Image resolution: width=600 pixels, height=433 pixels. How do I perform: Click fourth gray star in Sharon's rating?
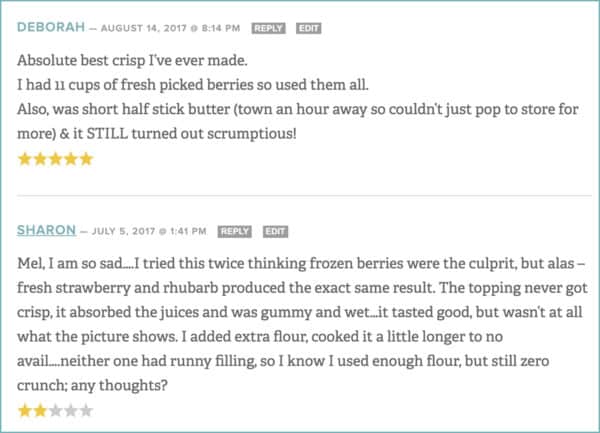(x=70, y=410)
